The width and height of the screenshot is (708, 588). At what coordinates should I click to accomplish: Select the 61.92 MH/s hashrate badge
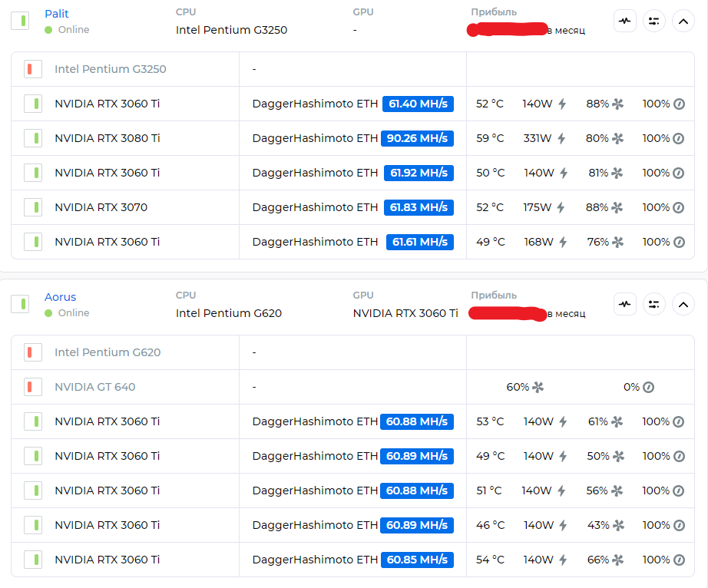click(419, 173)
